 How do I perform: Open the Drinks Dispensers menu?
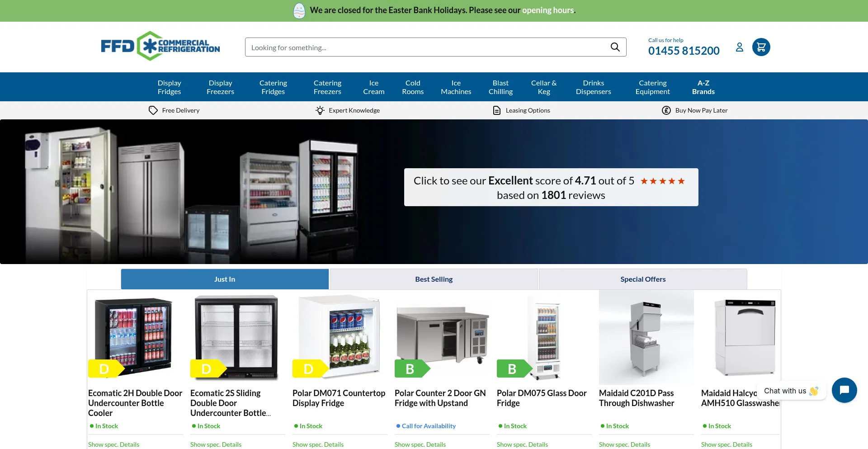pos(593,87)
